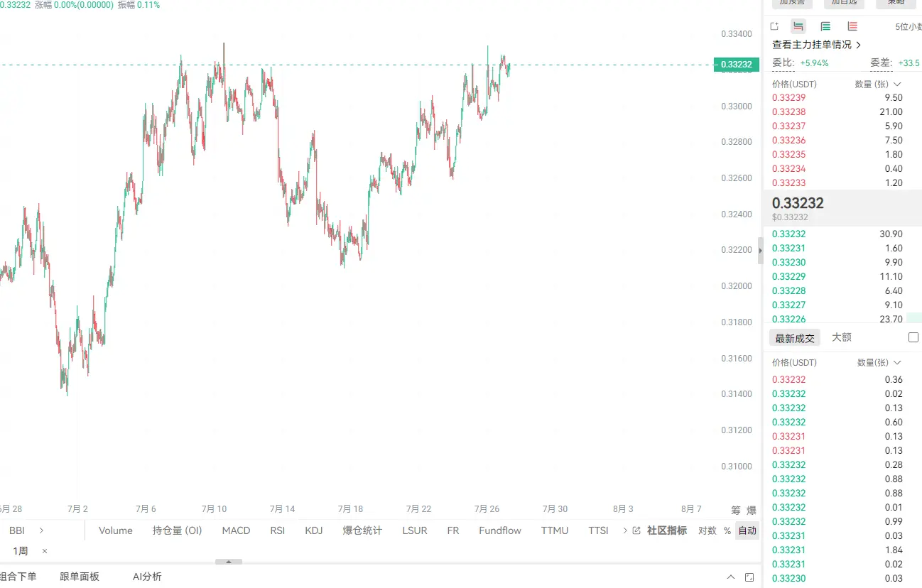Click the fullscreen expand icon at bottom right
The height and width of the screenshot is (588, 922).
tap(750, 577)
